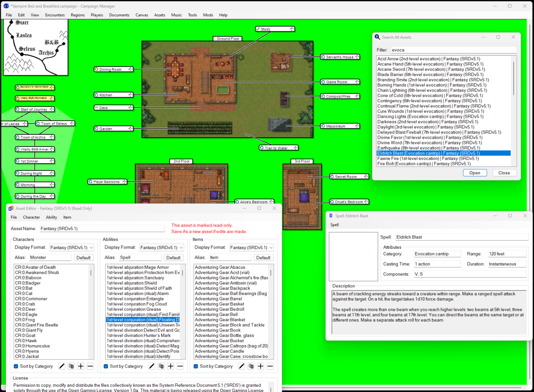Add a new item with Items plus icon
Screen dimensions: 534x392
[261, 366]
